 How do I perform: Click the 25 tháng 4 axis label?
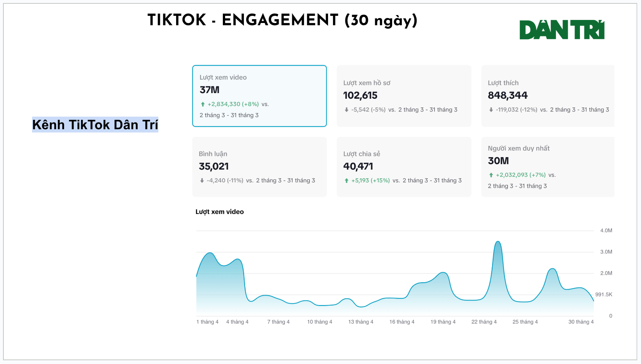pos(525,322)
